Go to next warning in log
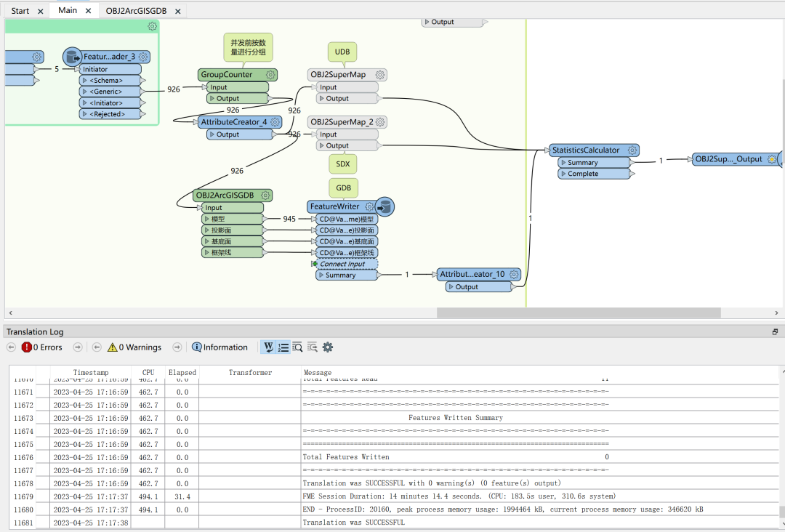The width and height of the screenshot is (785, 532). tap(177, 347)
